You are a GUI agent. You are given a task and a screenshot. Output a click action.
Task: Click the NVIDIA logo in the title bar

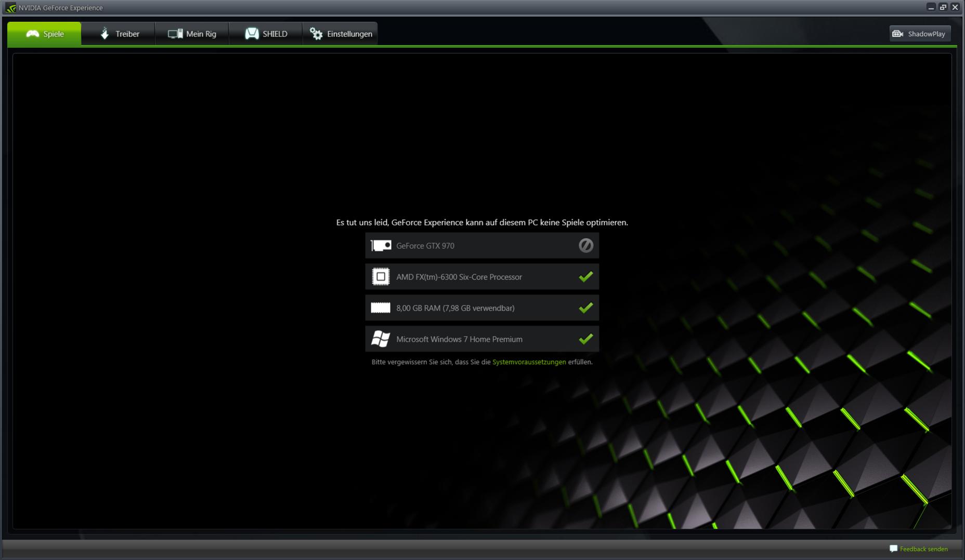(x=10, y=8)
